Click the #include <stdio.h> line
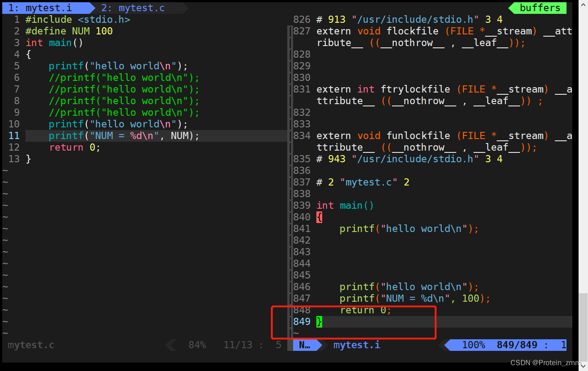 pyautogui.click(x=78, y=20)
